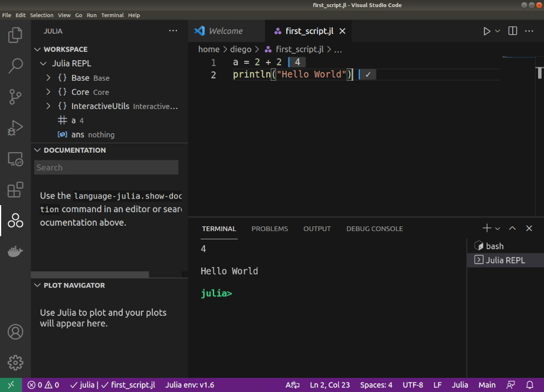Click 'Spaces: 4' indentation setting

point(376,385)
